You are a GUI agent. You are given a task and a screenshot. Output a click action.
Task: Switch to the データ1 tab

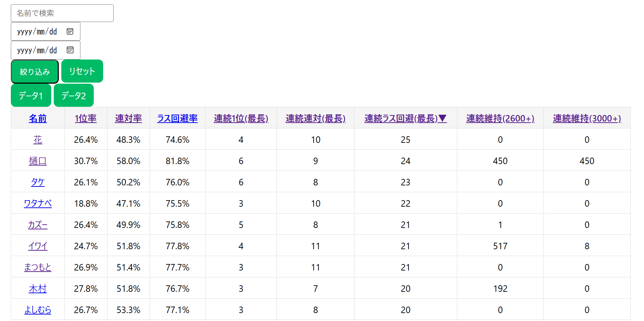31,96
